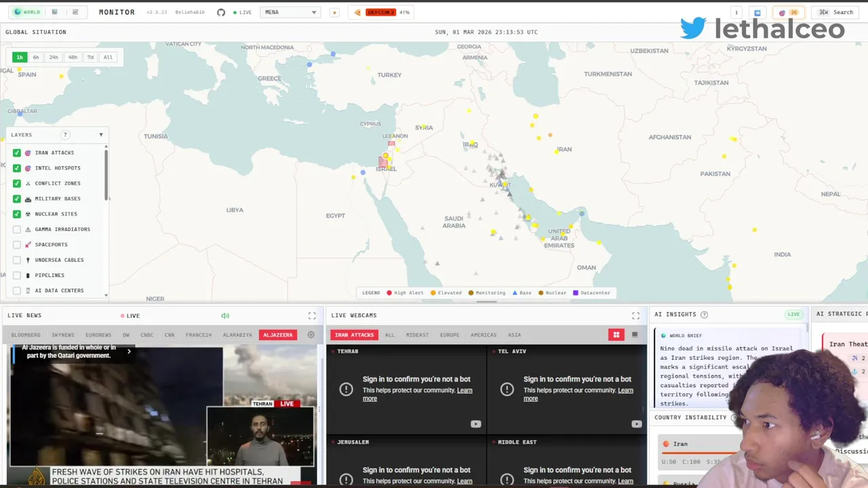
Task: Switch webcams to single view icon
Action: (x=635, y=335)
